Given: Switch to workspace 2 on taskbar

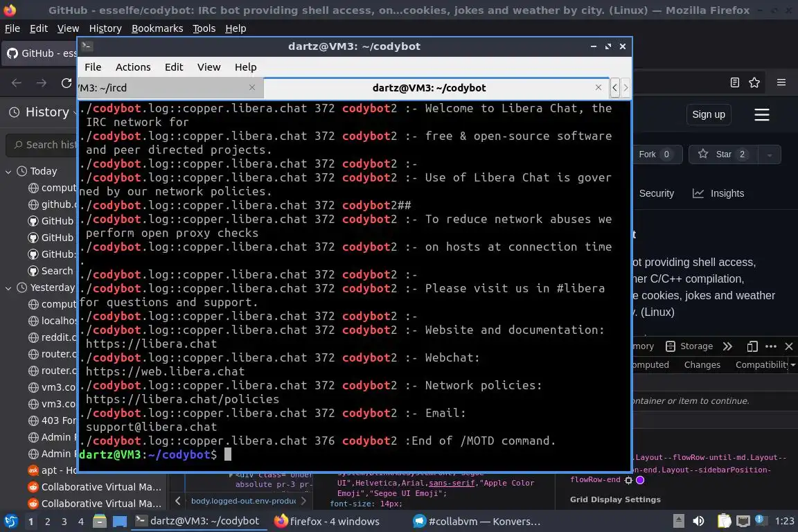Looking at the screenshot, I should [47, 522].
